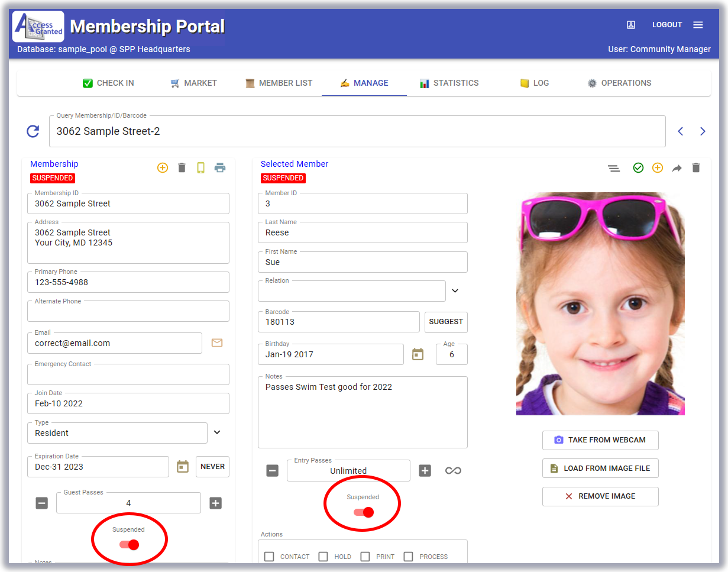The height and width of the screenshot is (572, 728).
Task: Toggle the Membership Suspended switch
Action: pos(129,544)
